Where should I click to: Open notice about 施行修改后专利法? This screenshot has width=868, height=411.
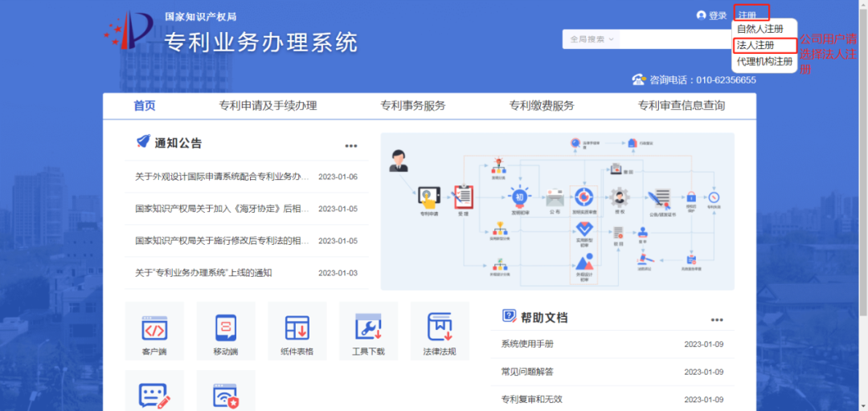coord(223,241)
